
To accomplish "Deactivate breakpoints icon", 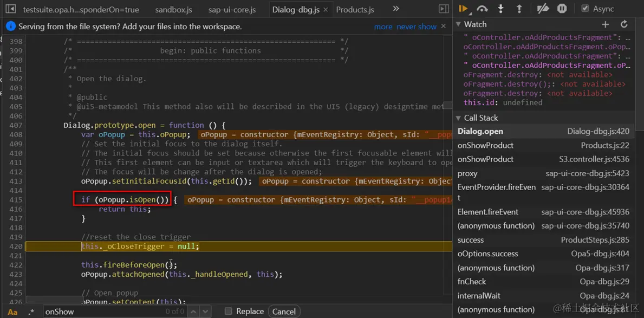I will click(543, 9).
